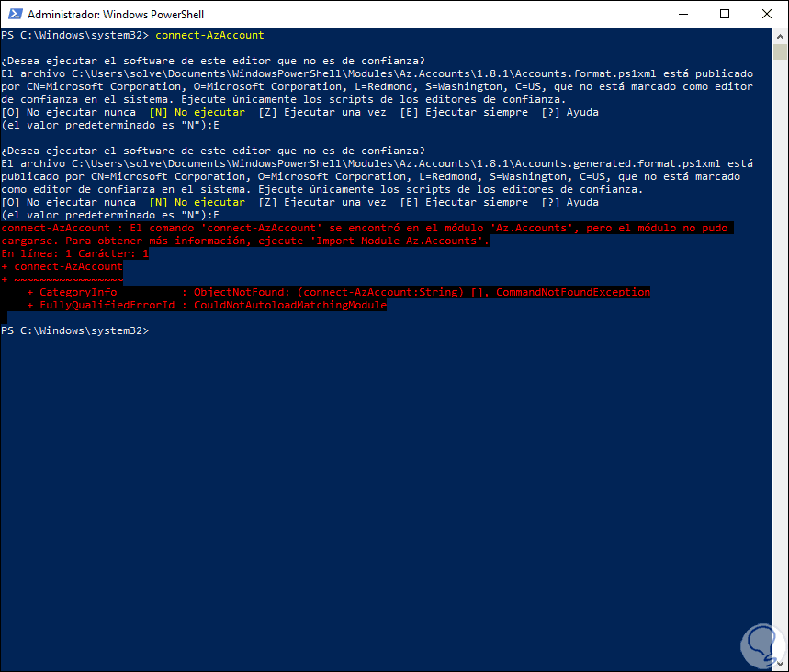Click the 'FullyQualifiedErrorId' error label
This screenshot has width=789, height=672.
(x=107, y=306)
